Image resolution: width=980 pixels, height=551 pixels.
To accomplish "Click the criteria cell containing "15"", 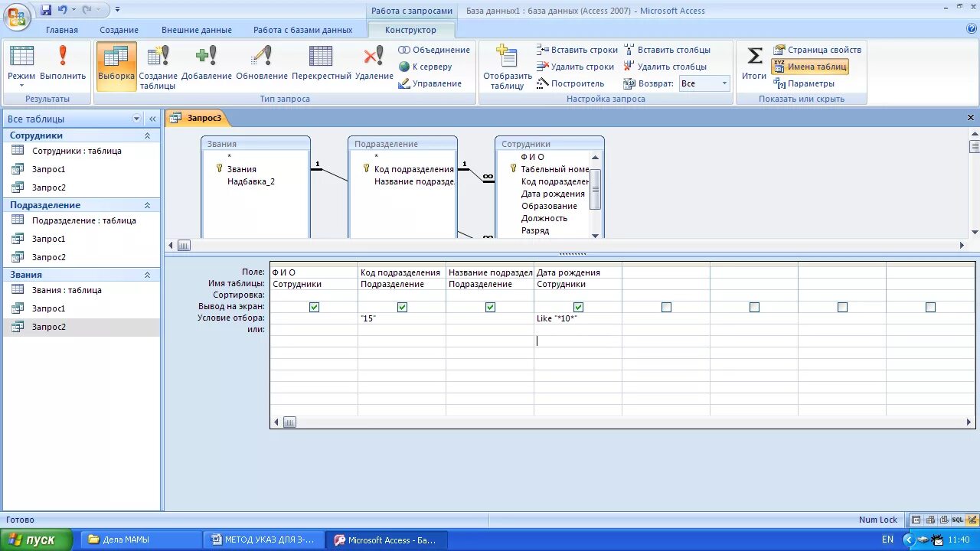I will pos(402,318).
